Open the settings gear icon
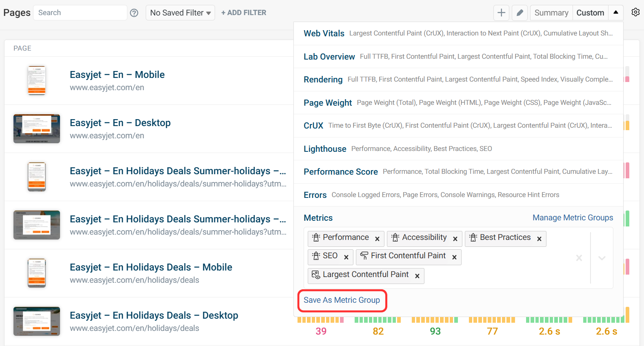Image resolution: width=644 pixels, height=346 pixels. pyautogui.click(x=635, y=12)
